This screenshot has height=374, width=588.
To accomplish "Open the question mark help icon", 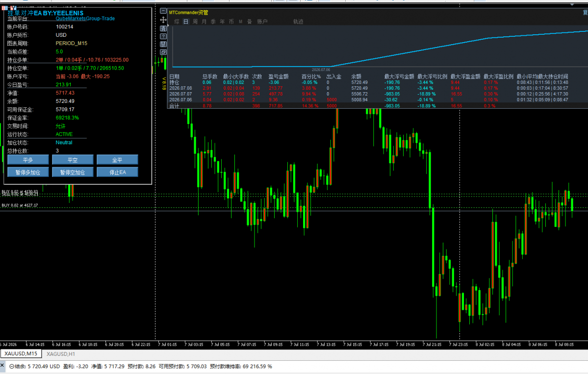I will click(x=163, y=36).
